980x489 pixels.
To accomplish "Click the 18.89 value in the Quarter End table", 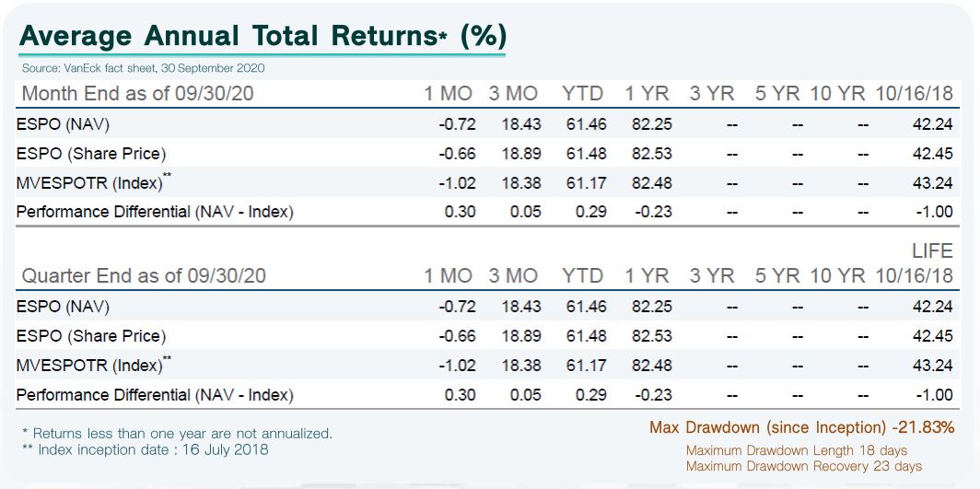I will [x=521, y=336].
